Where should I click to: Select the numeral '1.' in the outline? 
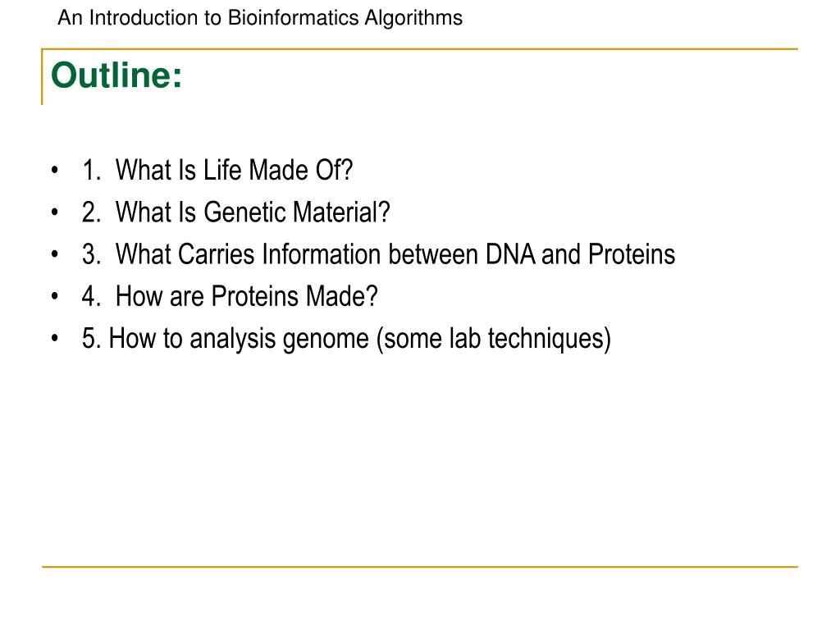pos(92,171)
